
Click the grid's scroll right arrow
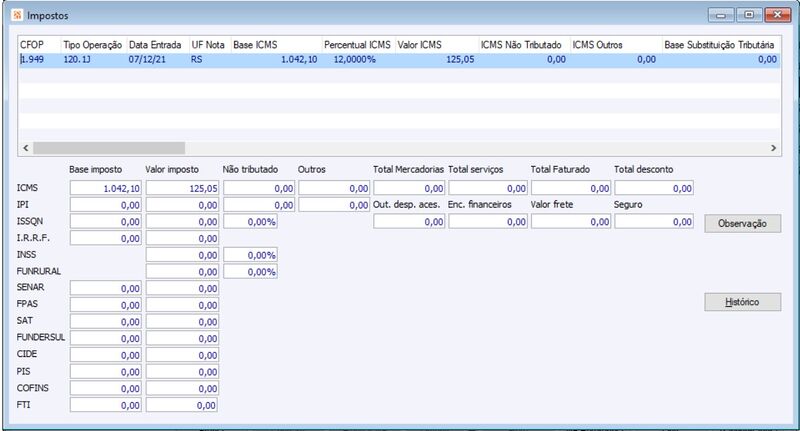click(773, 148)
